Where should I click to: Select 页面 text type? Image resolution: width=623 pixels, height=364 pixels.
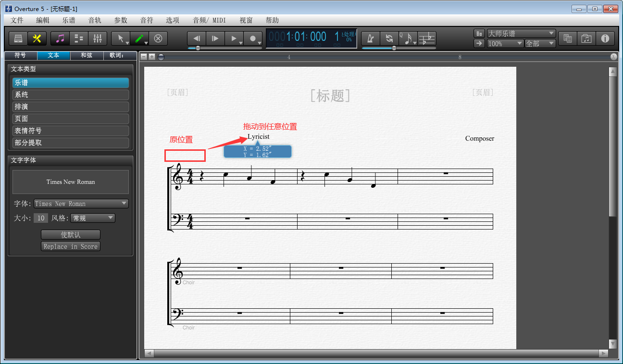[x=71, y=119]
